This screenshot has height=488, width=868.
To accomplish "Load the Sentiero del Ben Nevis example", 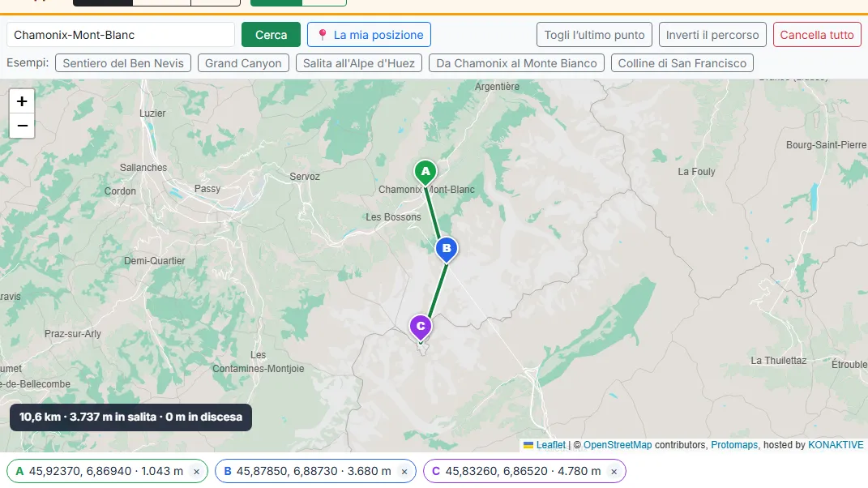I will [123, 63].
